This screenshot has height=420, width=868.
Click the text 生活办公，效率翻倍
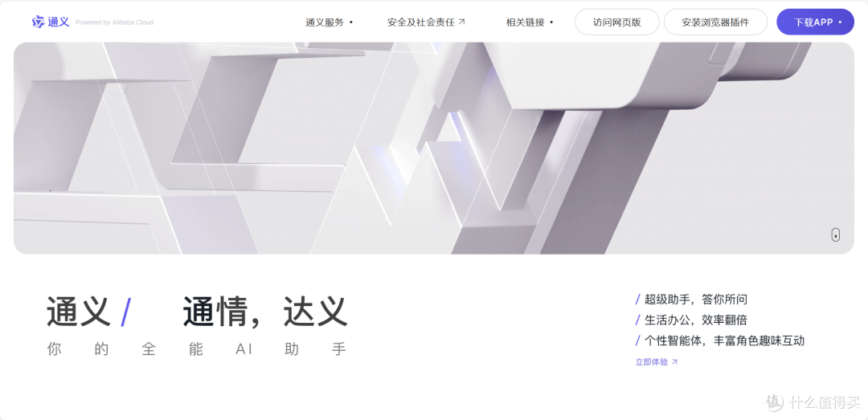click(x=695, y=320)
